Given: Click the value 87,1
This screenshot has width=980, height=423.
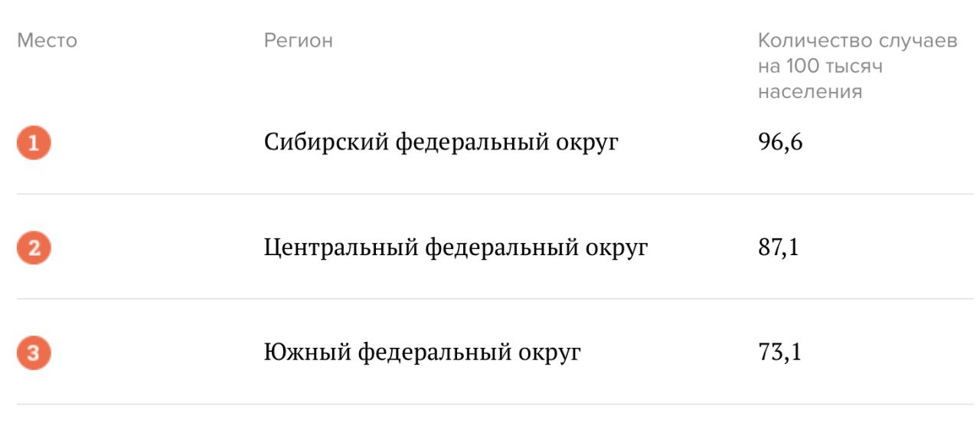Looking at the screenshot, I should click(x=778, y=248).
